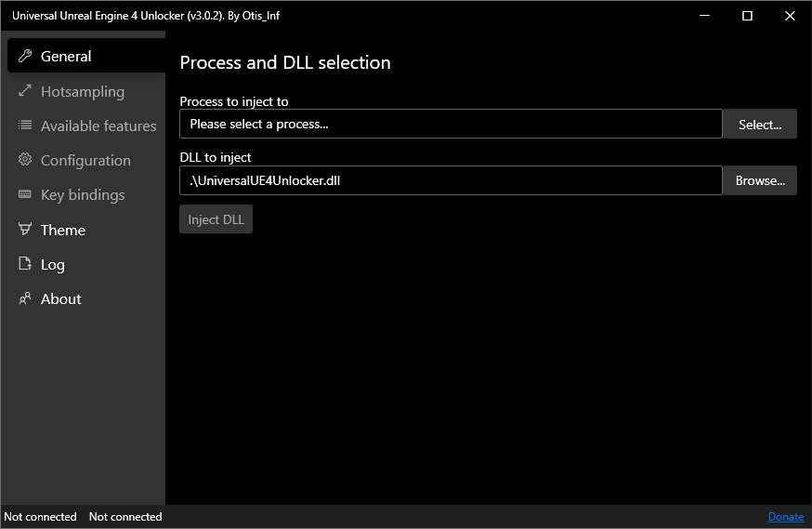Screen dimensions: 812x529
Task: Click Select... to choose a process
Action: tap(760, 124)
